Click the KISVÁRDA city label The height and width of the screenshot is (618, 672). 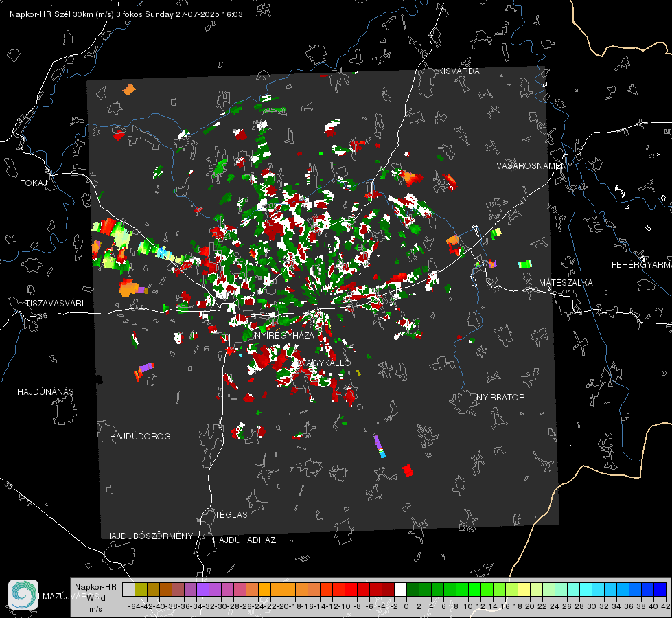[x=459, y=71]
